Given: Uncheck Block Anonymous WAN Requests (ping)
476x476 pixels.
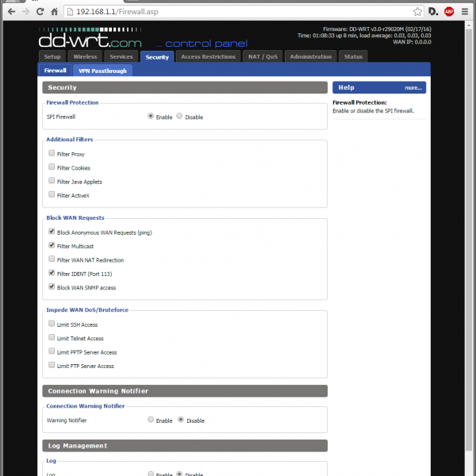Looking at the screenshot, I should point(52,232).
